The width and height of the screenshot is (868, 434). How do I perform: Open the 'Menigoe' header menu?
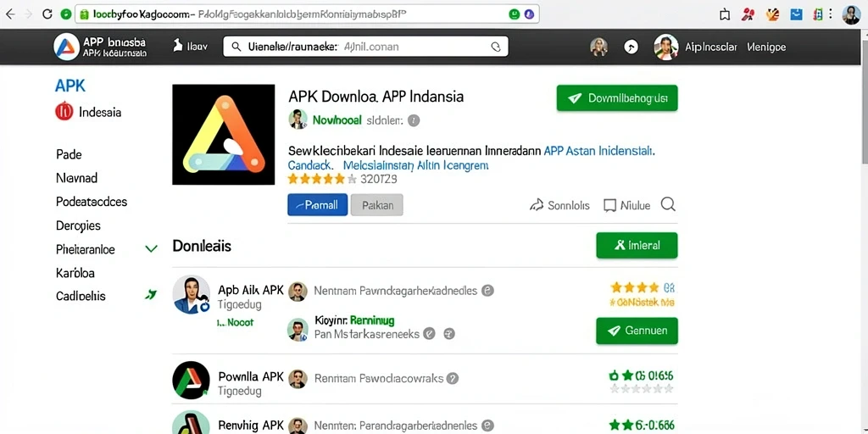click(x=766, y=47)
